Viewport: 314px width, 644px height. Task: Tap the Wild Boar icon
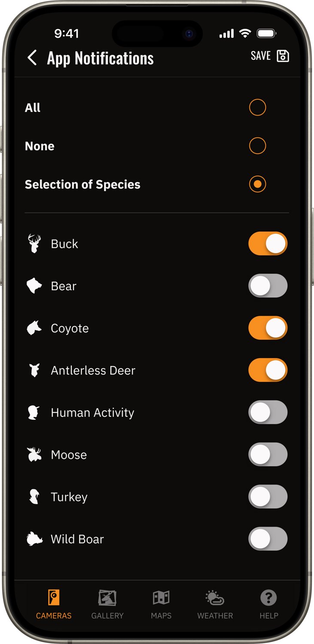(34, 539)
